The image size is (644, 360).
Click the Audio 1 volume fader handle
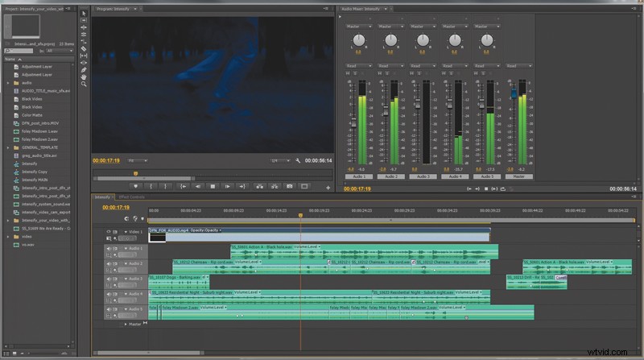[x=353, y=122]
